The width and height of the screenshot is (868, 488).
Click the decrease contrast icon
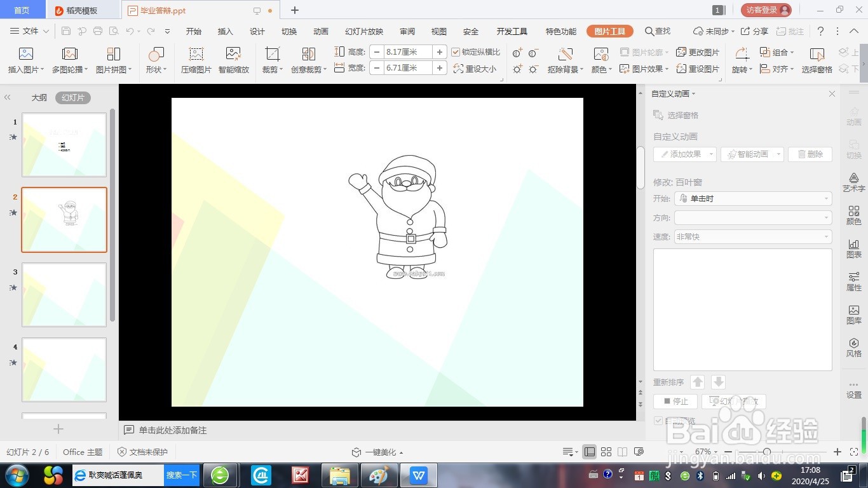pos(533,52)
